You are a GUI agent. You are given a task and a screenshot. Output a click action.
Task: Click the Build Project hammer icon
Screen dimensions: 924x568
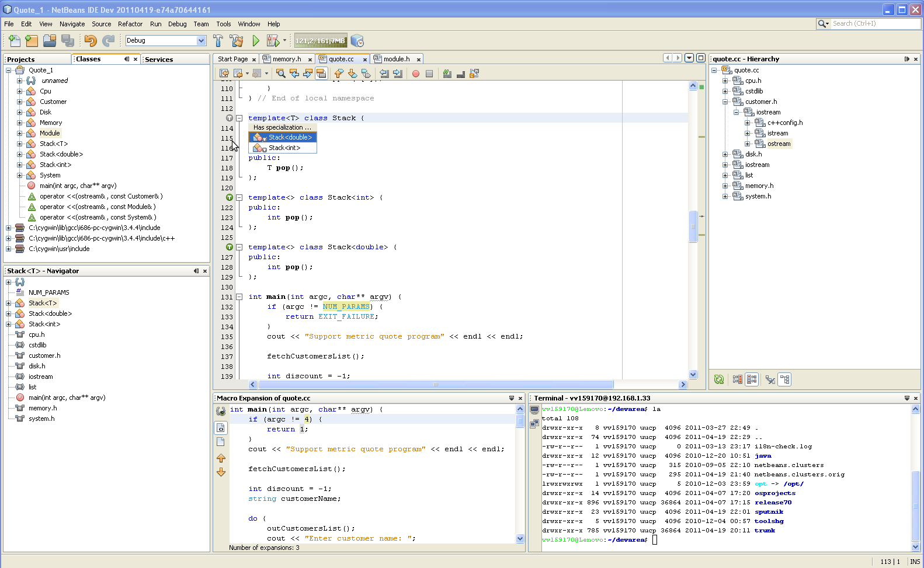[218, 41]
